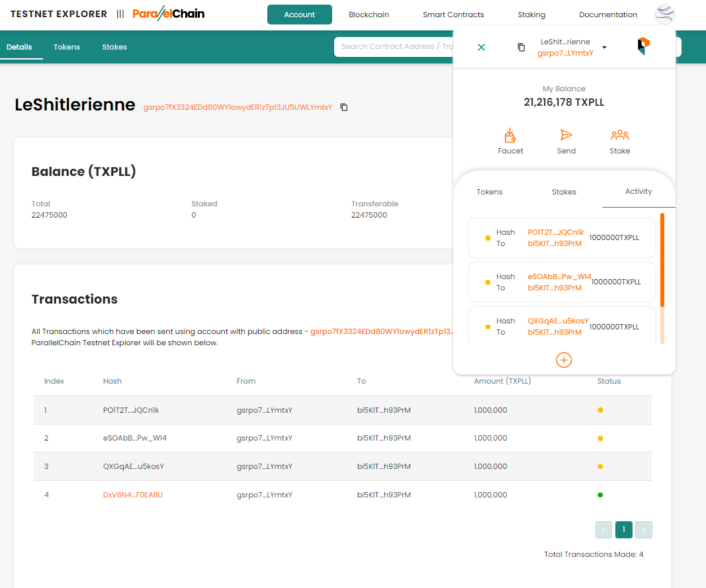Click Total balance value 22475000
706x588 pixels.
tap(49, 215)
